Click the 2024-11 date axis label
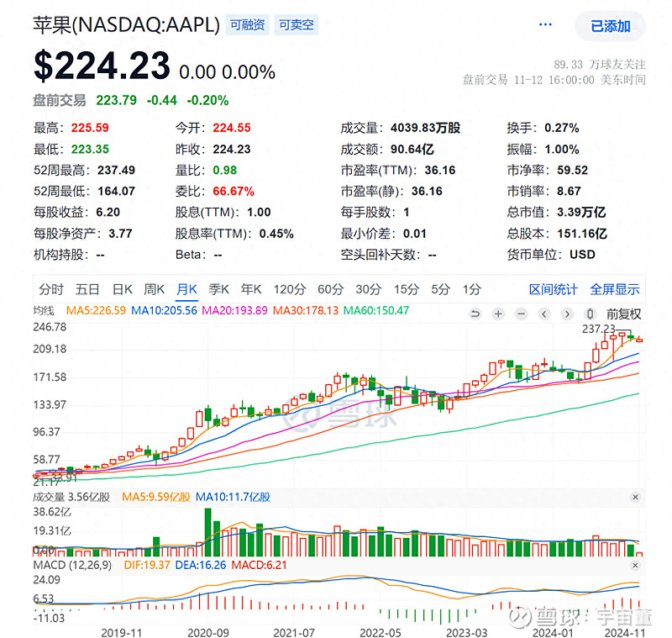Screen dimensions: 672x638 coord(625,632)
